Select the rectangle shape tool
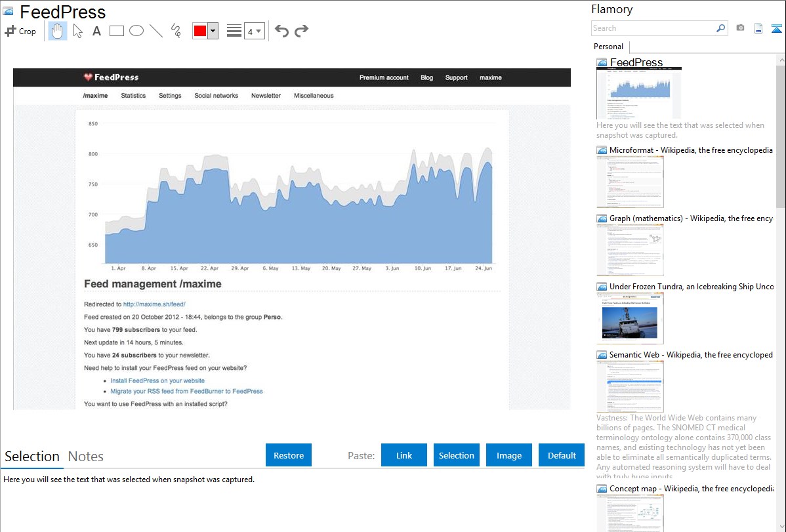The height and width of the screenshot is (532, 786). 116,31
